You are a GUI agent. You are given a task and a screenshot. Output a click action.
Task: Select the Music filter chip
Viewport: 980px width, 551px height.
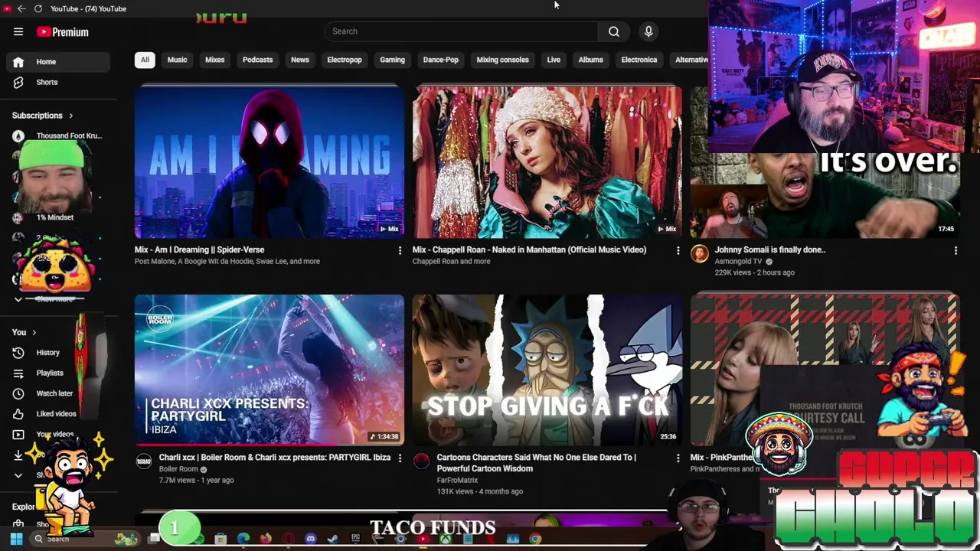pyautogui.click(x=177, y=60)
